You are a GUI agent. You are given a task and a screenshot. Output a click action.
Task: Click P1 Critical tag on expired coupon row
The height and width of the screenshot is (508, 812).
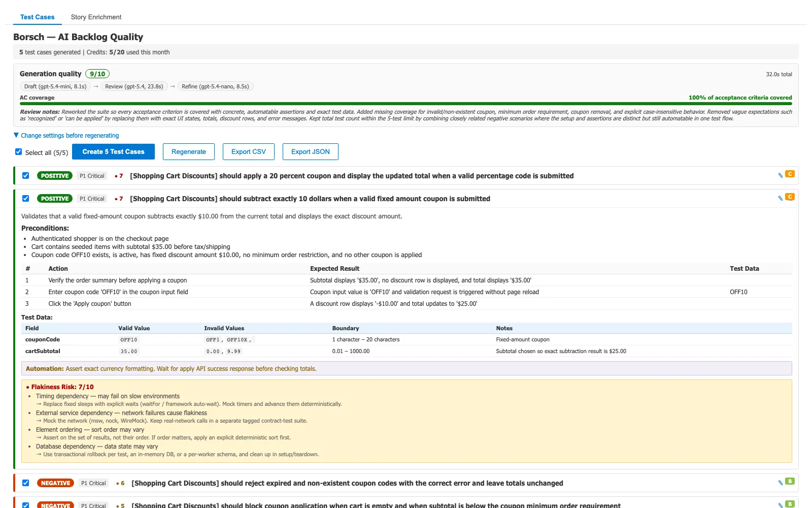click(x=93, y=483)
